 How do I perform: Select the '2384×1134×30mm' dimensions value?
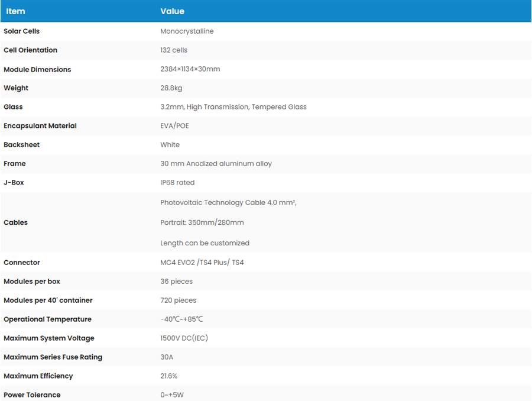190,69
